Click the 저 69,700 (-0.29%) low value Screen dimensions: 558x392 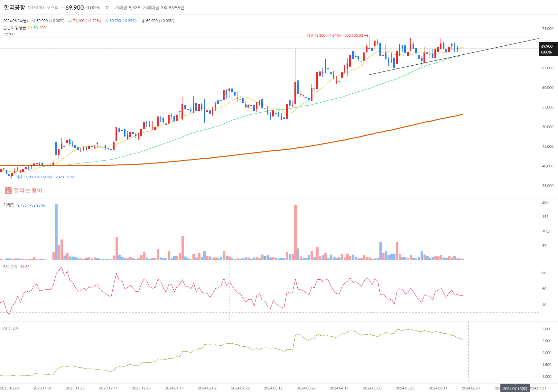pos(121,21)
